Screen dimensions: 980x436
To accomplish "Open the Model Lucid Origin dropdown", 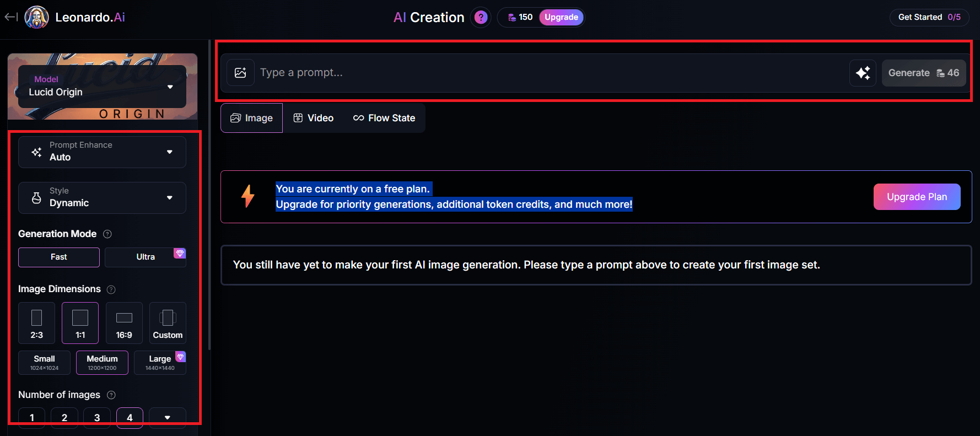I will (102, 87).
